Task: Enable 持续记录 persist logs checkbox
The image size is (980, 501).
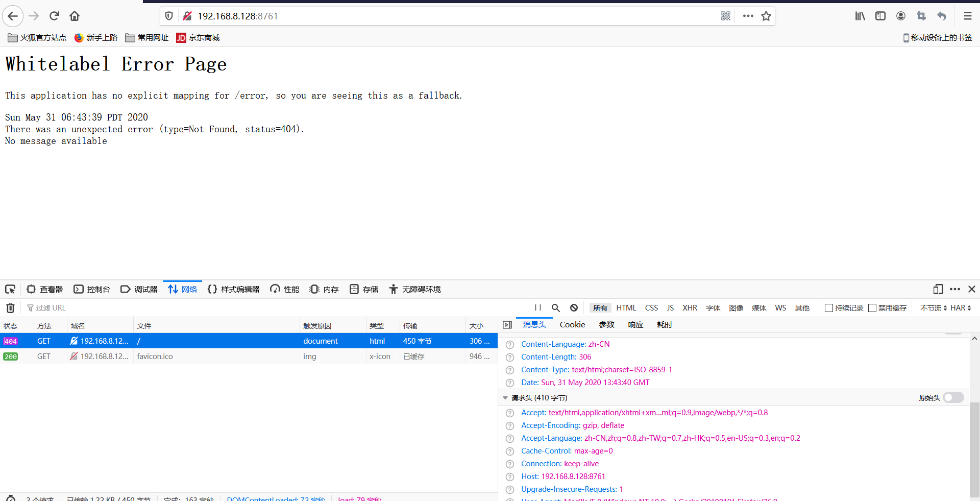Action: point(829,308)
